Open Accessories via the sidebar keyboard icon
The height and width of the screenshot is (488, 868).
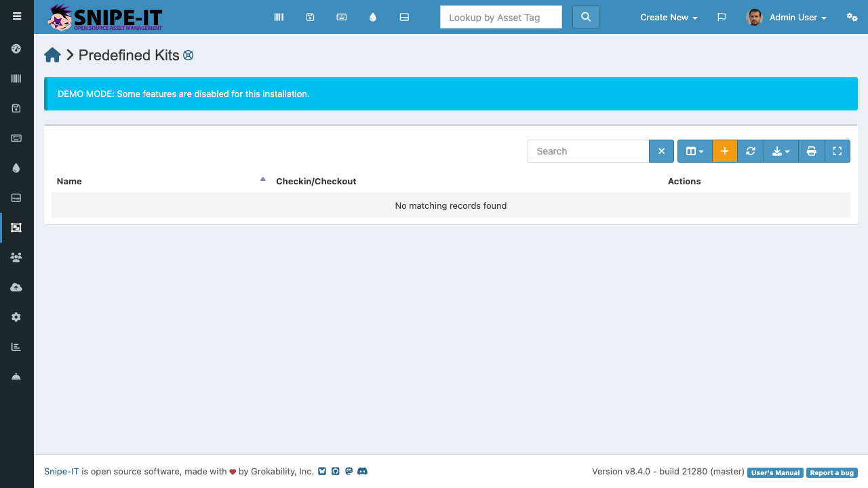coord(16,138)
